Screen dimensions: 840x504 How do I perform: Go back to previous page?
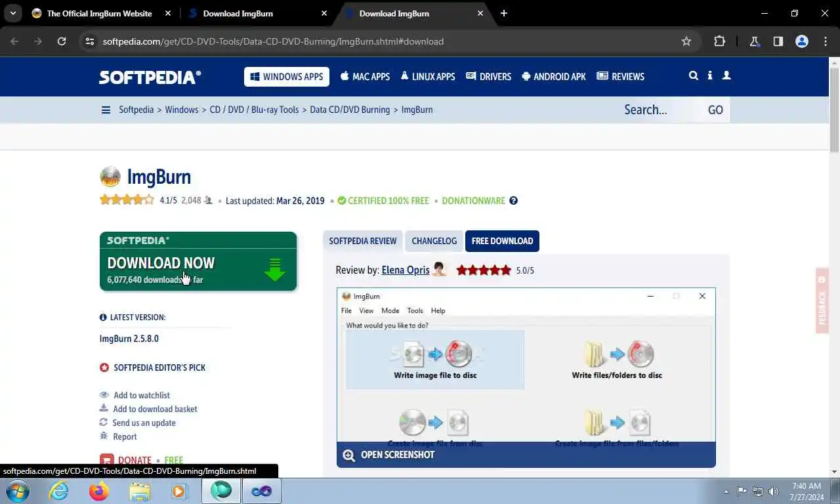coord(14,41)
